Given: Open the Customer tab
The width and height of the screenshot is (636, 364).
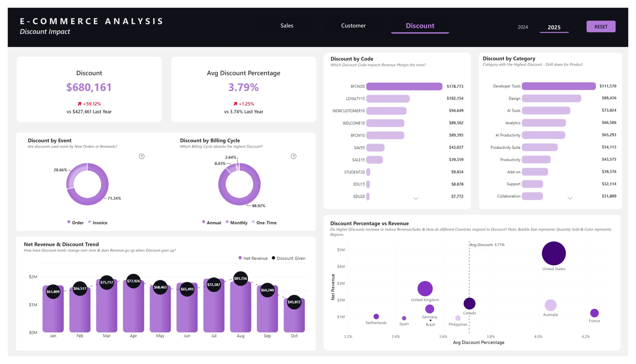Looking at the screenshot, I should point(353,26).
